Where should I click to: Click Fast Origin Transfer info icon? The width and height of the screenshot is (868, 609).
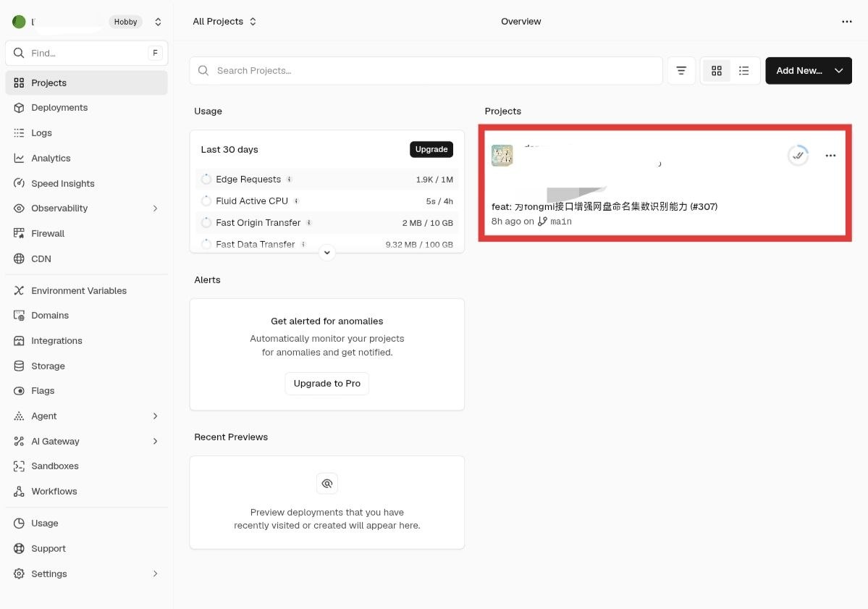pyautogui.click(x=309, y=222)
